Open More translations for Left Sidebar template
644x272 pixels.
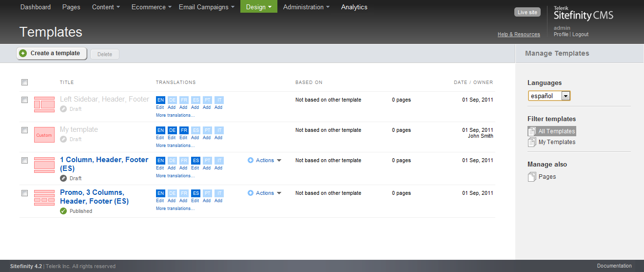tap(175, 115)
